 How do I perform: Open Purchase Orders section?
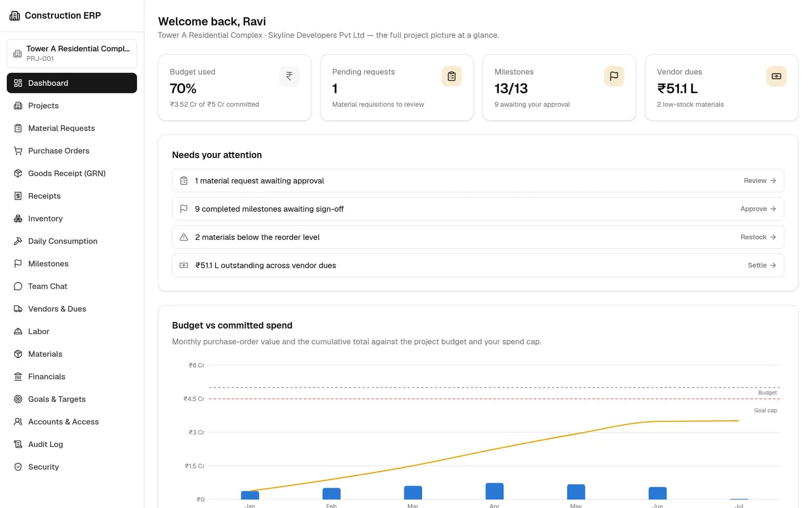coord(72,151)
